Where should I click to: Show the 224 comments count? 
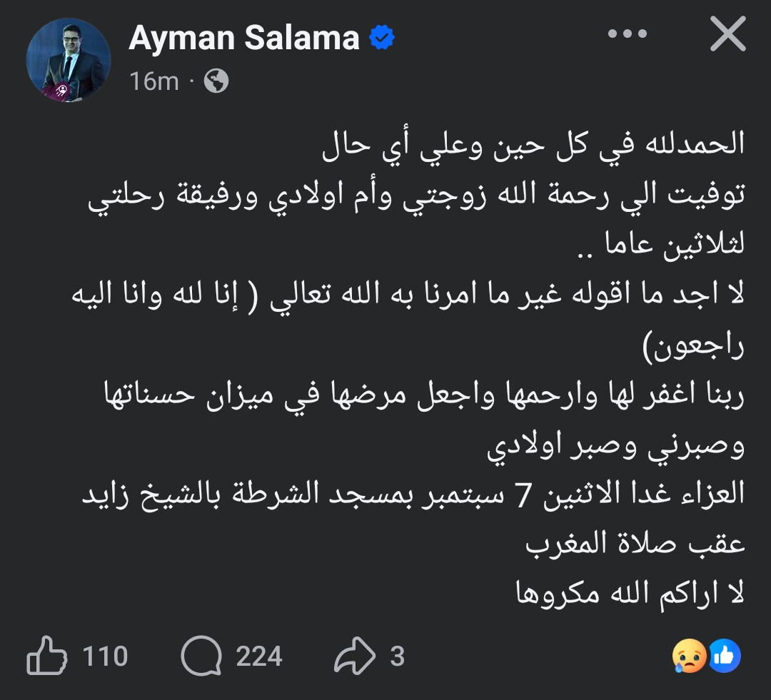pyautogui.click(x=259, y=656)
